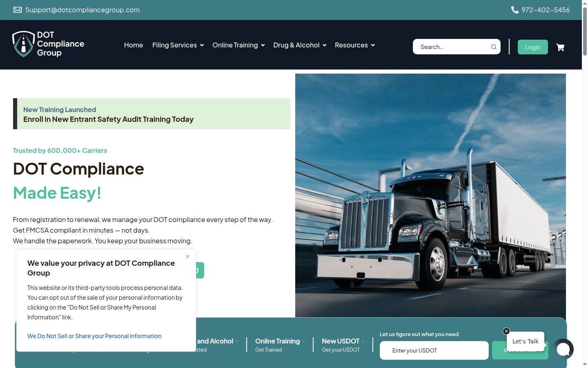588x368 pixels.
Task: Open the round chat widget icon
Action: click(563, 349)
